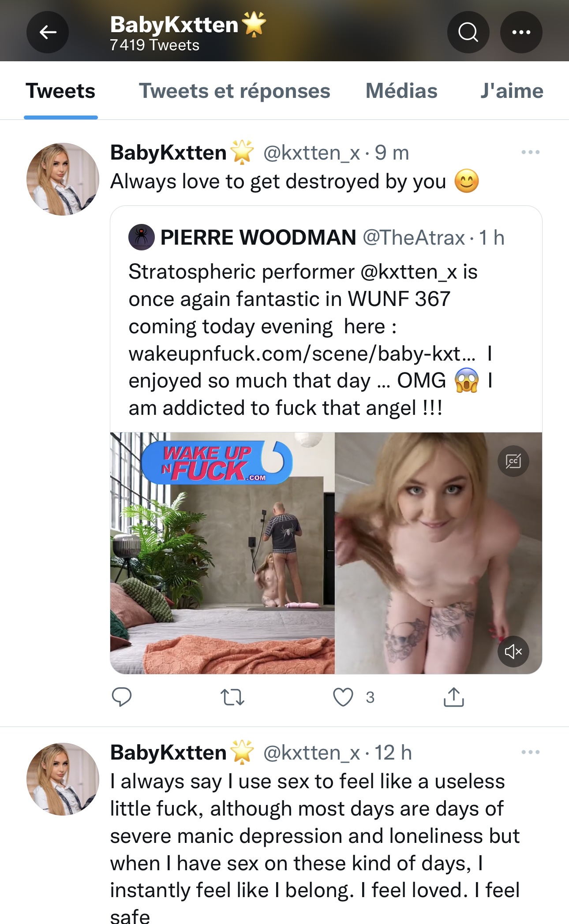Unmute the video with the speaker icon

(513, 651)
